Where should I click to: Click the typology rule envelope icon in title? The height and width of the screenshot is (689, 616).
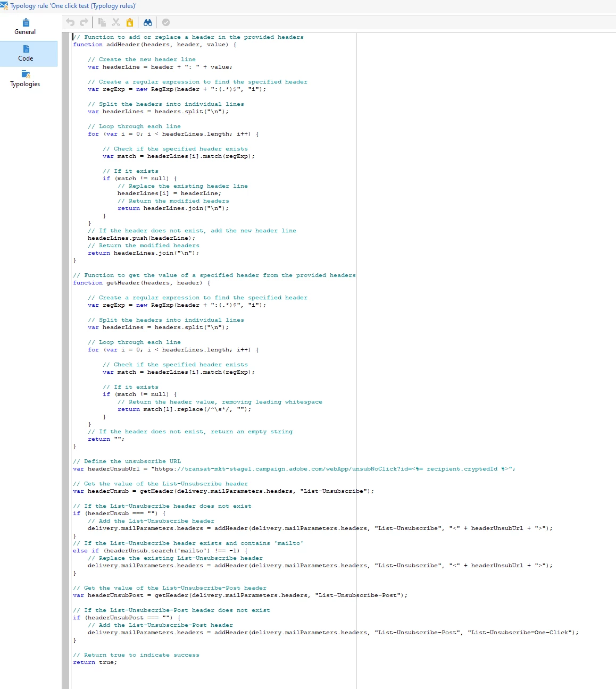[4, 6]
